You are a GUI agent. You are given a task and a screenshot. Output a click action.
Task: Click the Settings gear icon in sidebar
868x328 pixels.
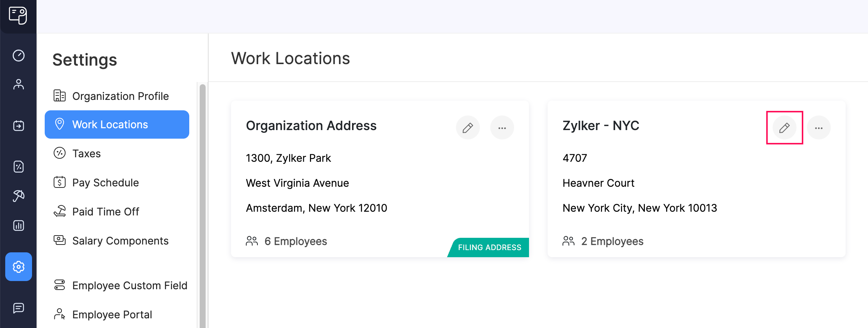[19, 267]
